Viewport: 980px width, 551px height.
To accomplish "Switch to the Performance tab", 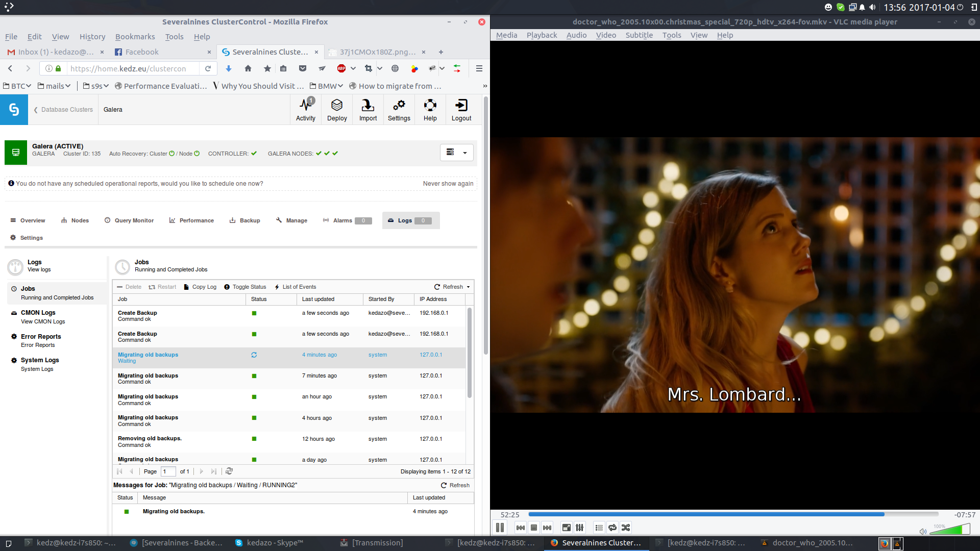I will 191,220.
